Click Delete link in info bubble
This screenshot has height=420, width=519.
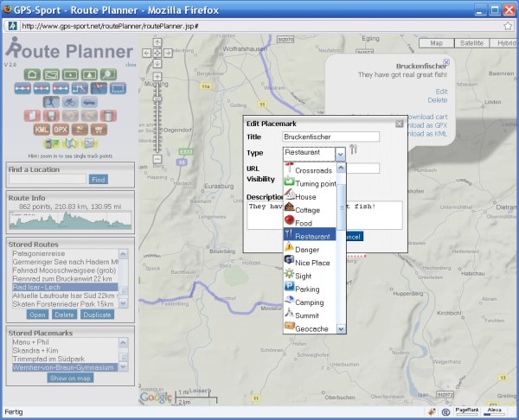[437, 100]
